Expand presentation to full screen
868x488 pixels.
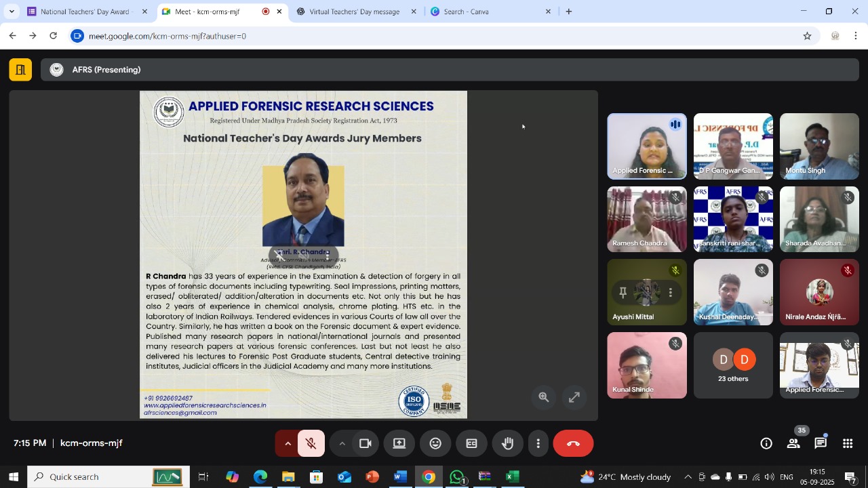tap(574, 398)
